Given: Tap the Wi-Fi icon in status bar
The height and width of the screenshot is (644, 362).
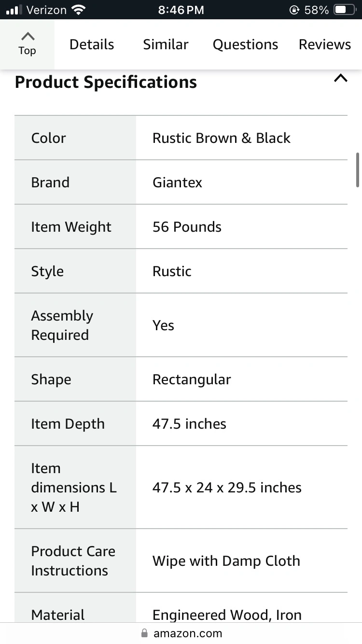Looking at the screenshot, I should pos(78,10).
